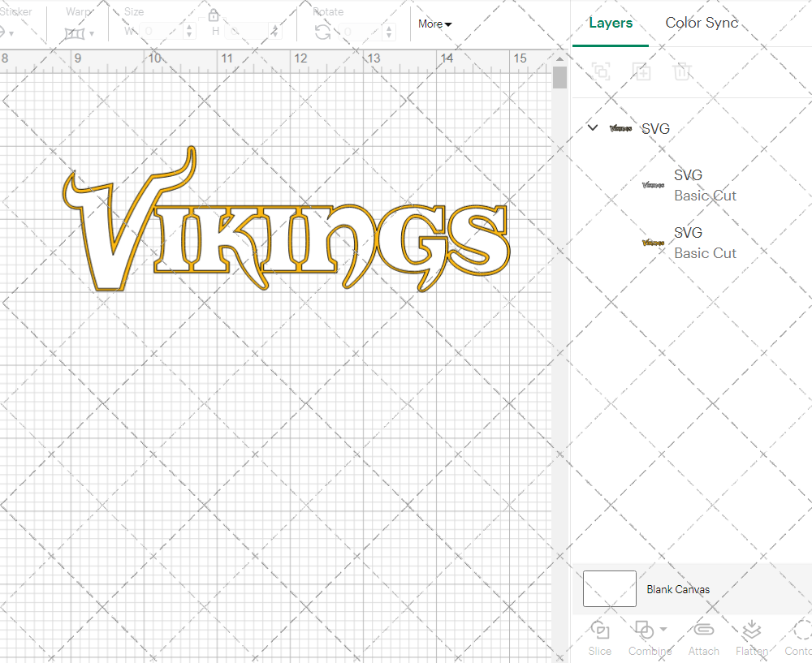This screenshot has height=663, width=812.
Task: Click the Blank Canvas color swatch
Action: pyautogui.click(x=610, y=588)
